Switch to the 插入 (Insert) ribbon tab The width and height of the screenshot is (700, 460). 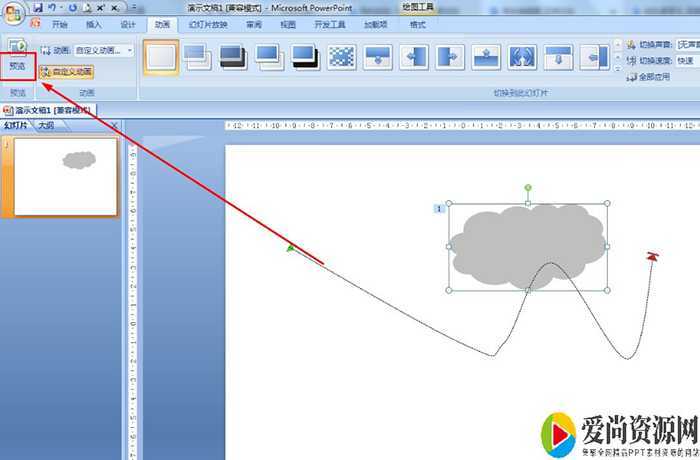(93, 24)
